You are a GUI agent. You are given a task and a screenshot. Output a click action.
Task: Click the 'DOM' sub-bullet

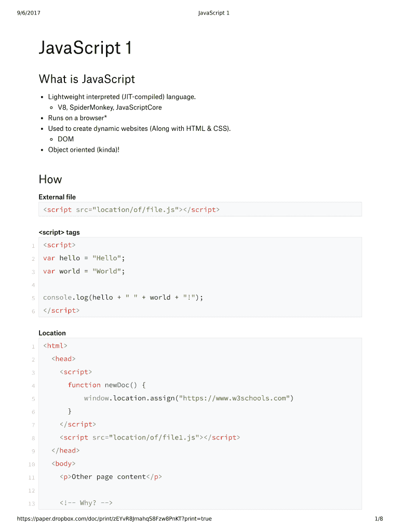pyautogui.click(x=66, y=139)
